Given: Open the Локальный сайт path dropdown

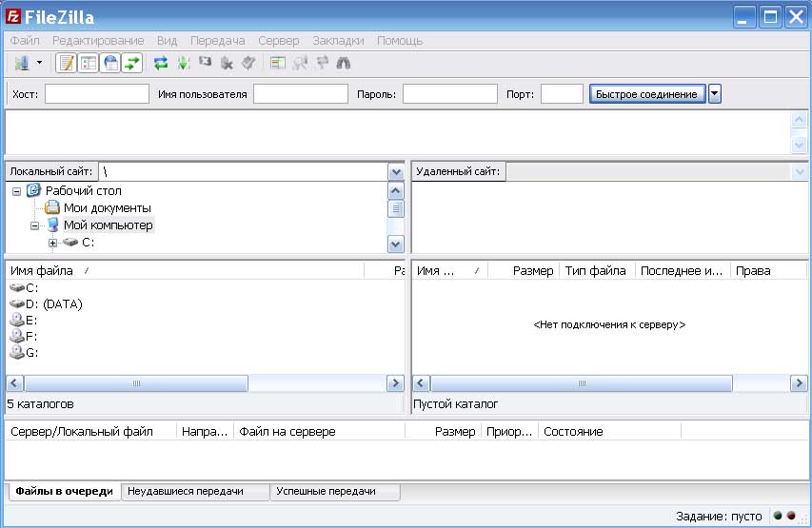Looking at the screenshot, I should click(x=396, y=172).
